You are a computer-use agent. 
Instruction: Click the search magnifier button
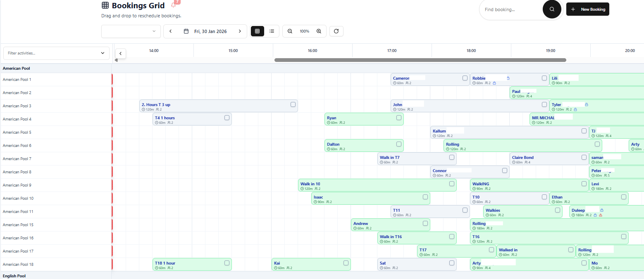pyautogui.click(x=552, y=9)
